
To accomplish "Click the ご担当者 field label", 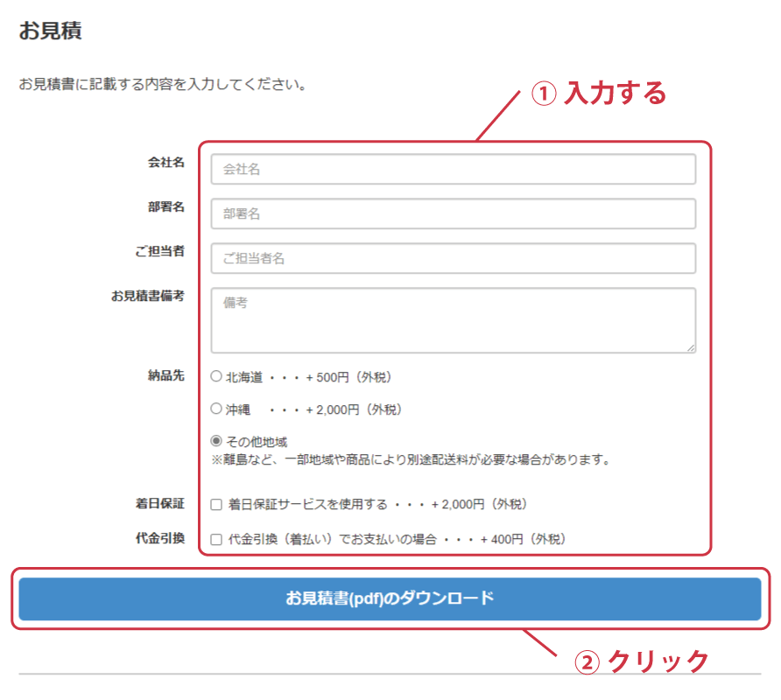I will 160,251.
